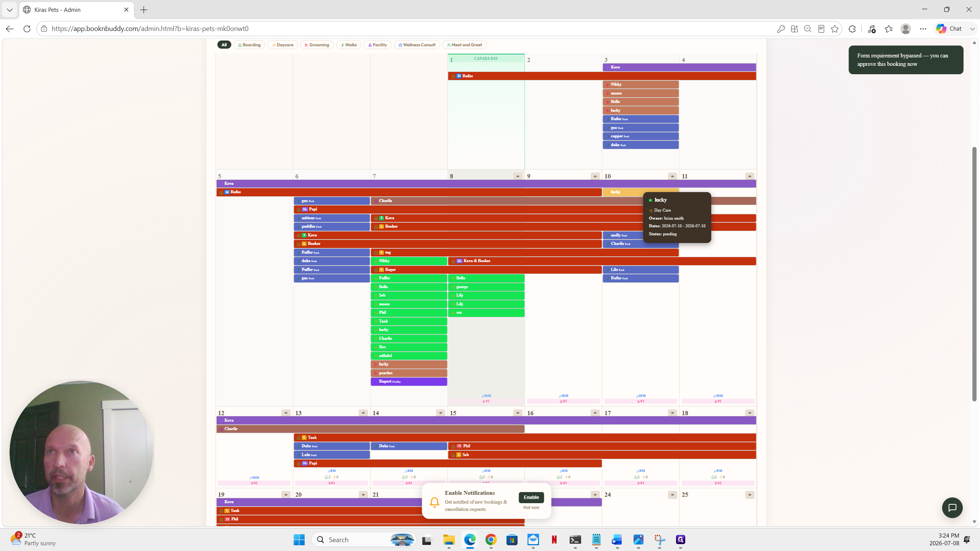The width and height of the screenshot is (980, 551).
Task: Click mittens Pack walk on day 6
Action: point(332,218)
